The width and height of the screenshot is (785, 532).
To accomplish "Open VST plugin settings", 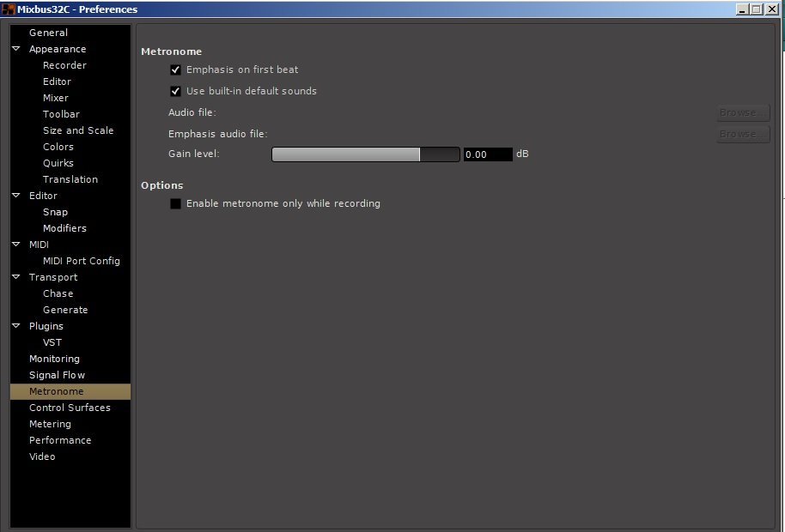I will pyautogui.click(x=52, y=342).
